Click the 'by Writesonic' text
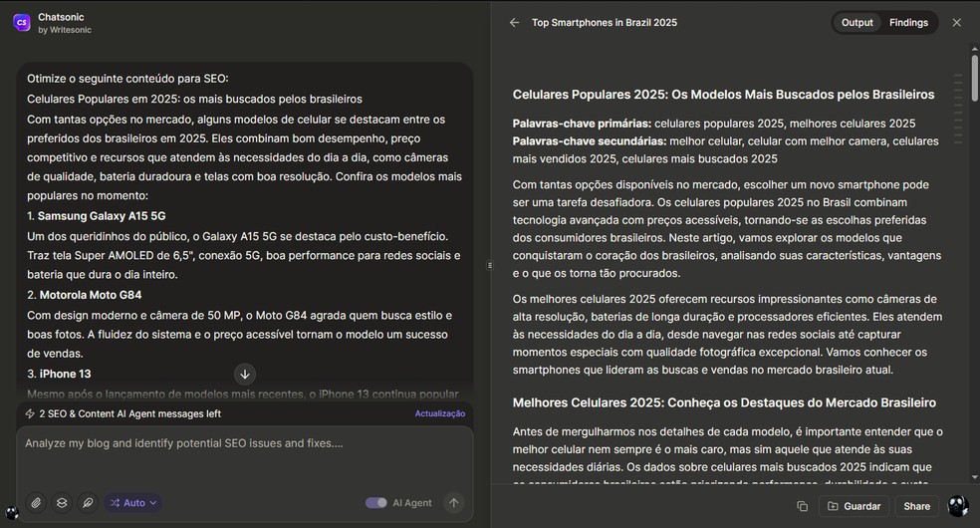The height and width of the screenshot is (528, 980). tap(65, 30)
